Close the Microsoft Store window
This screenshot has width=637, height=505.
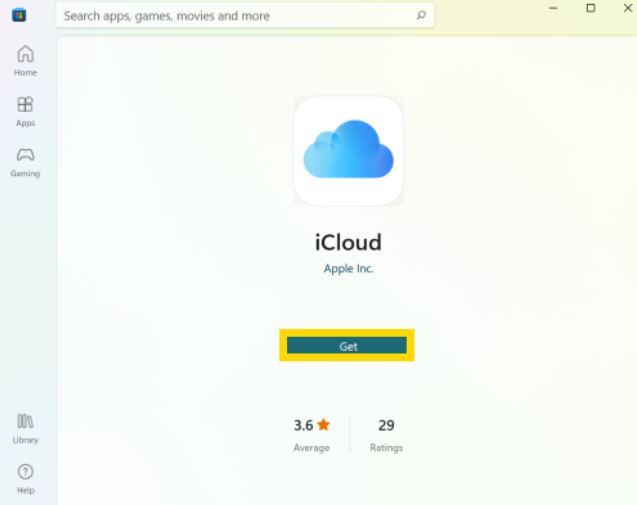coord(628,8)
